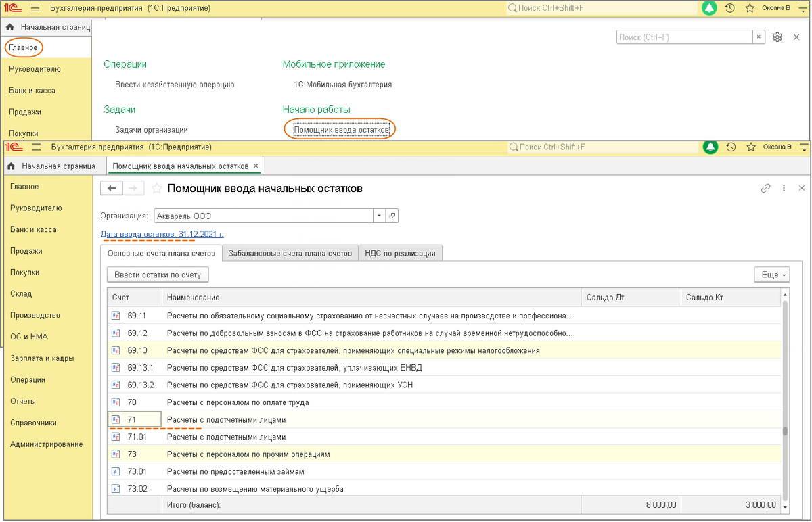Screen dimensions: 812x522
Task: Open ОС и НМА section
Action: point(29,337)
